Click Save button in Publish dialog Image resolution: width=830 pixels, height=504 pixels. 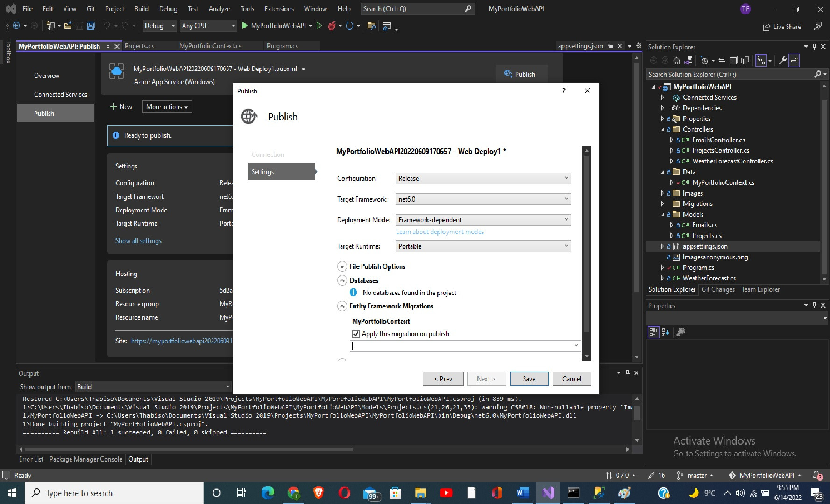tap(529, 379)
